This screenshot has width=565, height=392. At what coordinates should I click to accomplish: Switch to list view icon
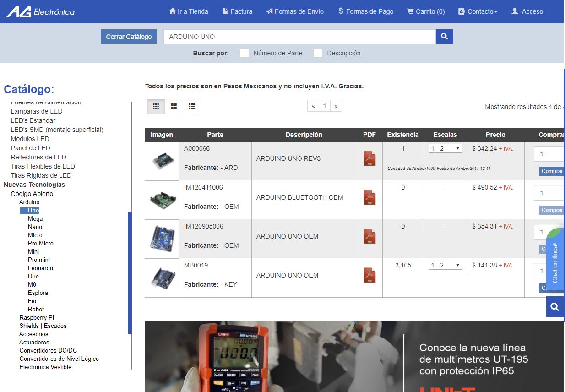click(x=192, y=107)
